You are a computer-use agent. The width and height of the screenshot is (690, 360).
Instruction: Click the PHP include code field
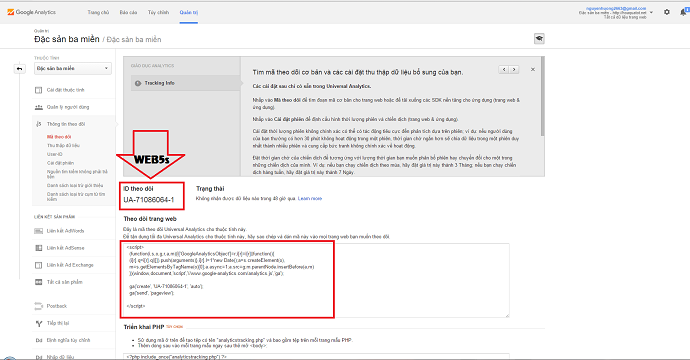tap(316, 356)
